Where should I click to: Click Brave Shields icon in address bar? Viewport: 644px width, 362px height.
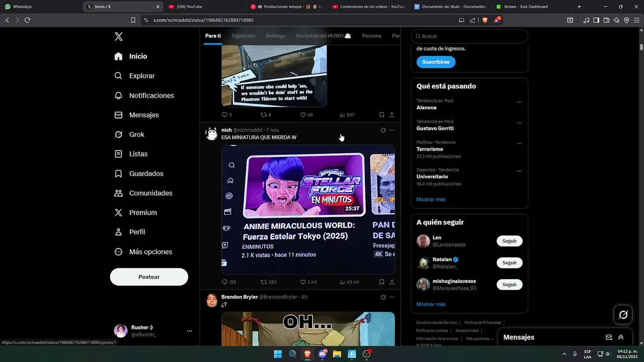(485, 20)
